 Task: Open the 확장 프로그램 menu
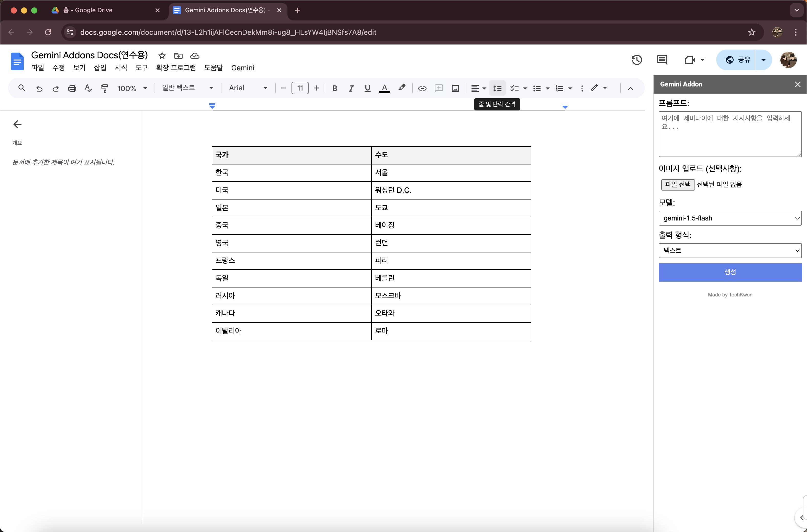pos(176,68)
